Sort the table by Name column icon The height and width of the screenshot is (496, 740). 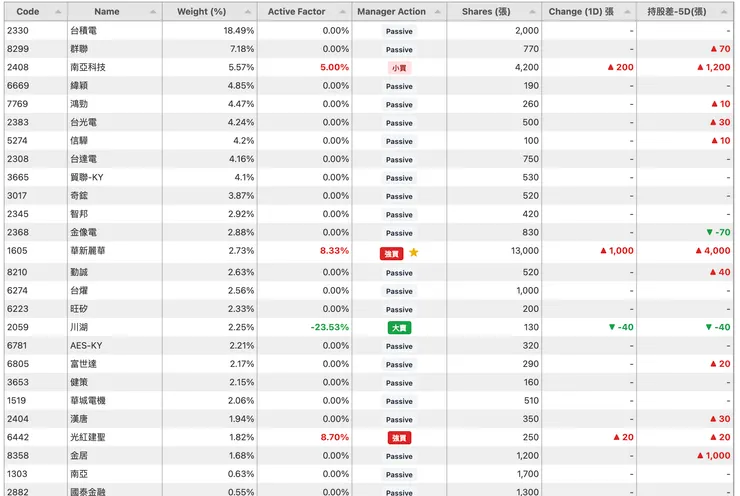(x=153, y=12)
